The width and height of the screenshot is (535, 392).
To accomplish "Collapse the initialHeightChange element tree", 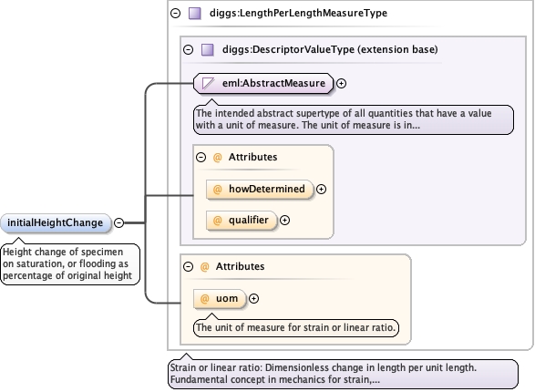I will click(x=118, y=222).
